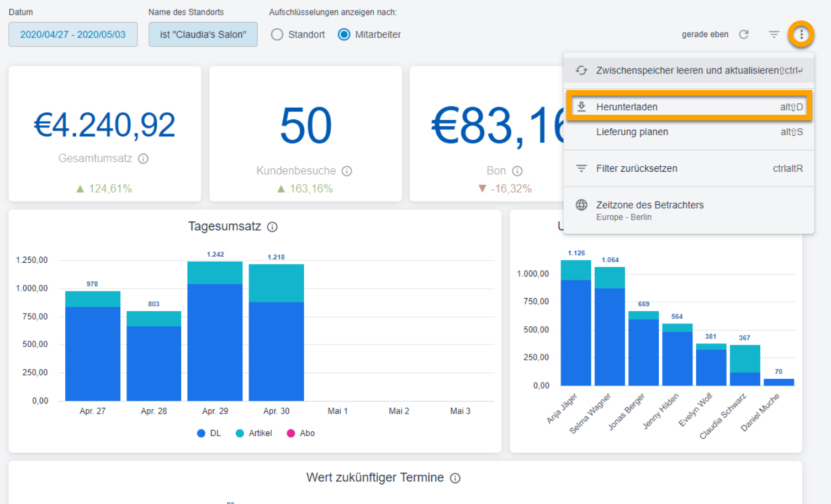Click the Apr. 30 bar in Tagesumsatz

tap(276, 332)
